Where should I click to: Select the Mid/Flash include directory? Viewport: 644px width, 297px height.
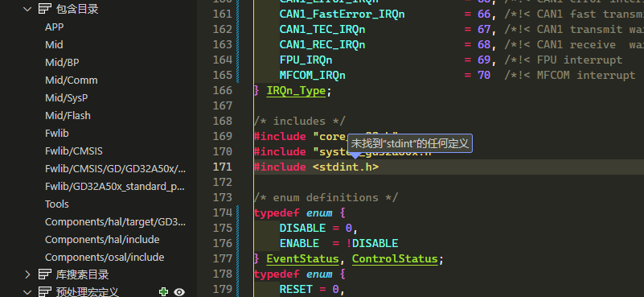68,116
